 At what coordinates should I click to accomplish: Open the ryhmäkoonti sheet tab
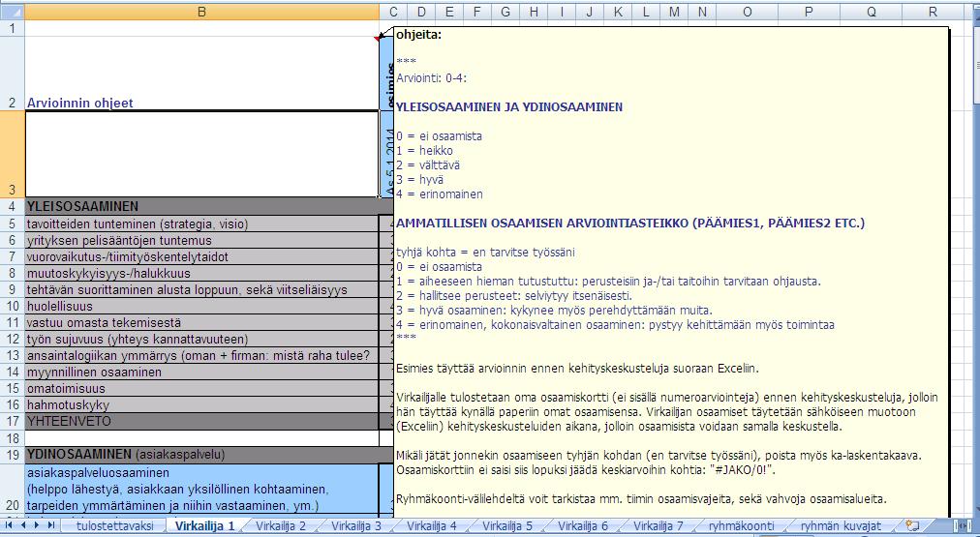pyautogui.click(x=741, y=525)
